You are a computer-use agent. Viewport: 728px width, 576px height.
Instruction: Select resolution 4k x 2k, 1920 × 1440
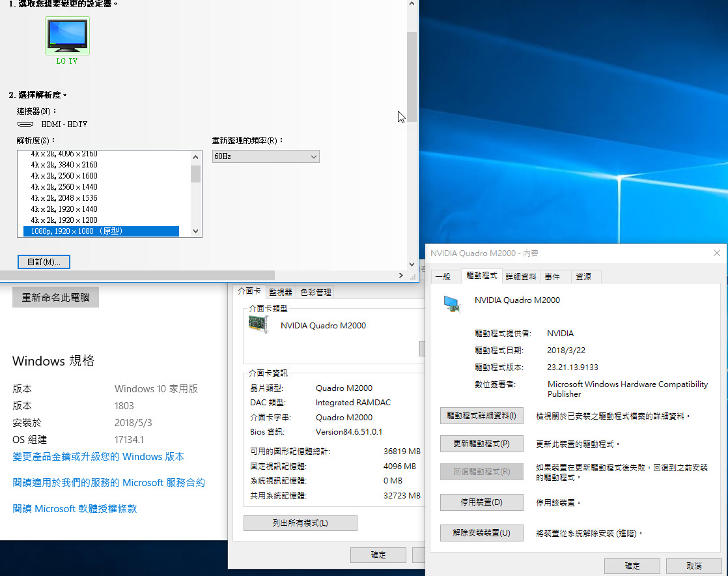[x=64, y=210]
